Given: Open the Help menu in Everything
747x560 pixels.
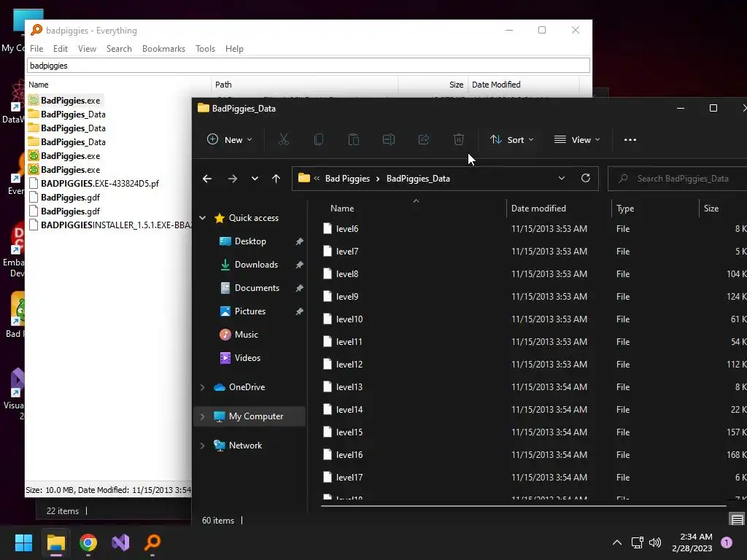Looking at the screenshot, I should [x=234, y=49].
